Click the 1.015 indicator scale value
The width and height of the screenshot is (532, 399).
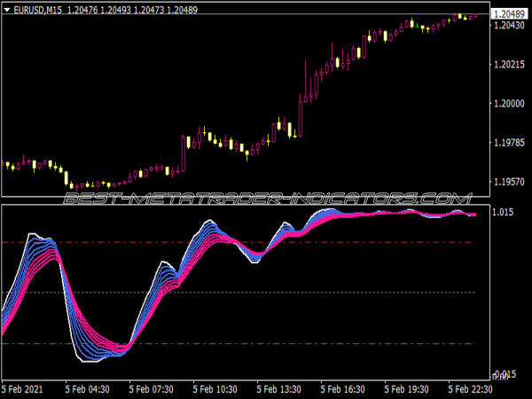point(503,212)
